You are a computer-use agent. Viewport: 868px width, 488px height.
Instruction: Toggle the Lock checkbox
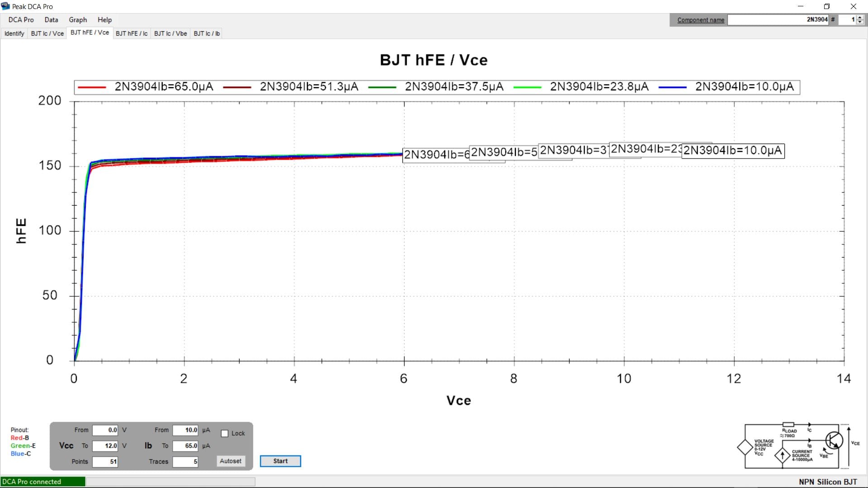tap(225, 433)
